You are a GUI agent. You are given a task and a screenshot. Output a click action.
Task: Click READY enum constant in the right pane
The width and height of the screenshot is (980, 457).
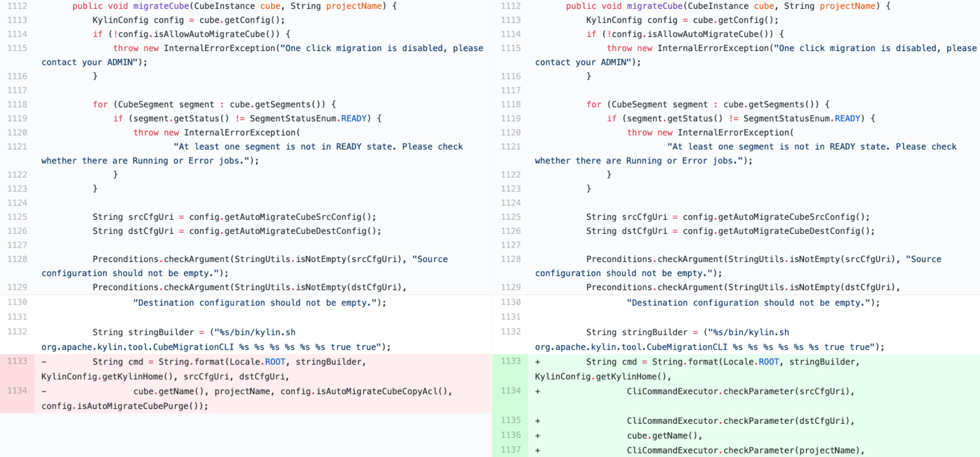[847, 119]
